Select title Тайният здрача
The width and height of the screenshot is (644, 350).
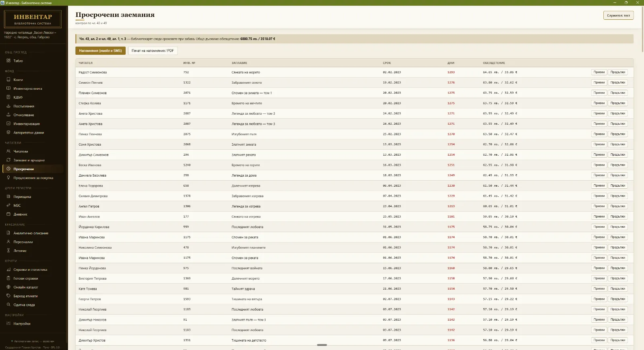(243, 289)
